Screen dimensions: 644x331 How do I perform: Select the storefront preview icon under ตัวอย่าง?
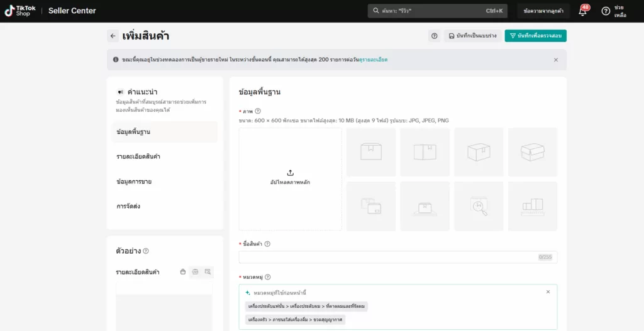tap(195, 272)
